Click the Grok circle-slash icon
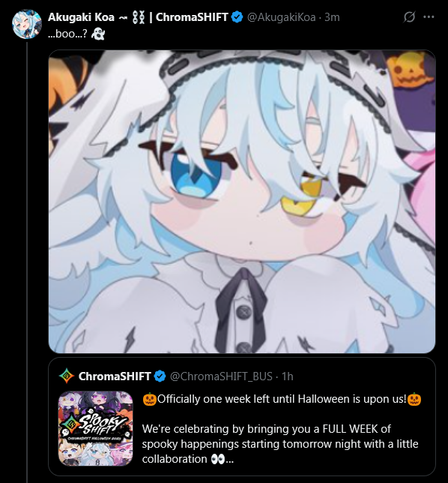The height and width of the screenshot is (483, 448). tap(409, 17)
